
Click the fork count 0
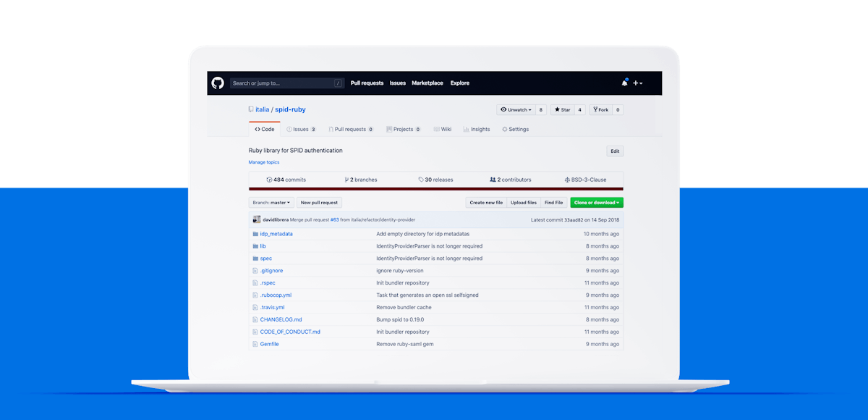(618, 110)
